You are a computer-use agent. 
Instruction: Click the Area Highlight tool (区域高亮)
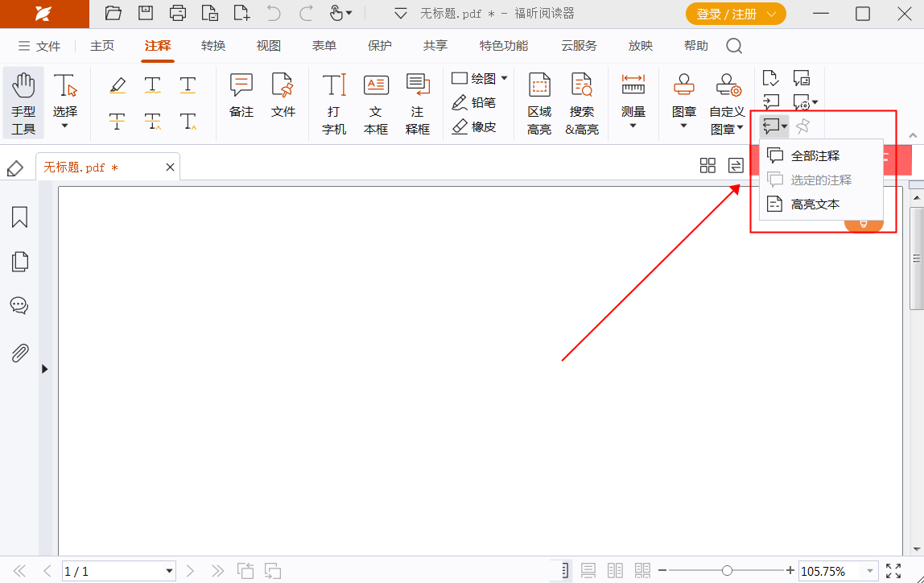(539, 102)
